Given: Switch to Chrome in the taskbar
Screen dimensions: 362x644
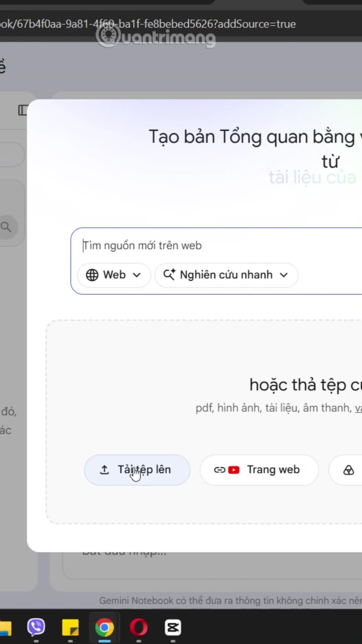Looking at the screenshot, I should click(104, 628).
